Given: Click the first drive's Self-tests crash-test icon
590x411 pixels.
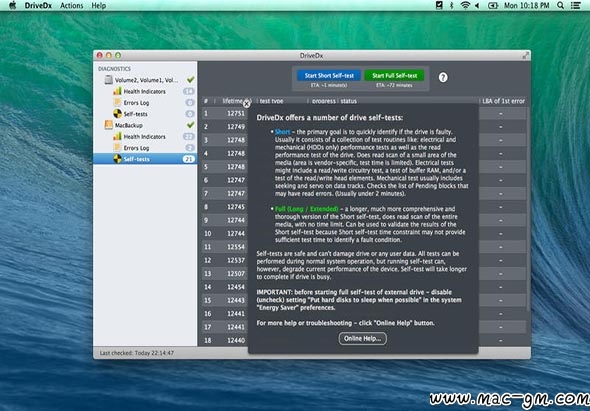Looking at the screenshot, I should coord(117,114).
